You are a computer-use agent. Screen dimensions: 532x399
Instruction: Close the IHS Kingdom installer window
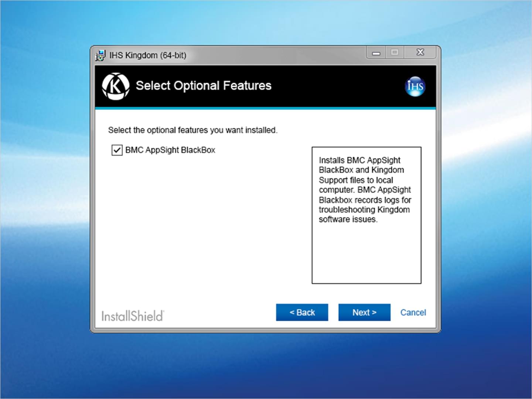[x=420, y=52]
